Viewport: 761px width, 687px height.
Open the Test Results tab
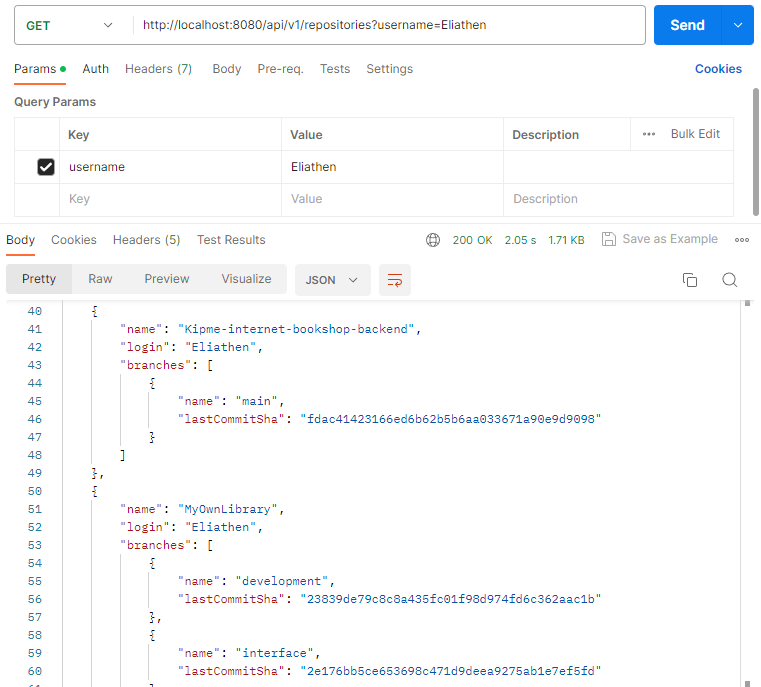tap(231, 240)
